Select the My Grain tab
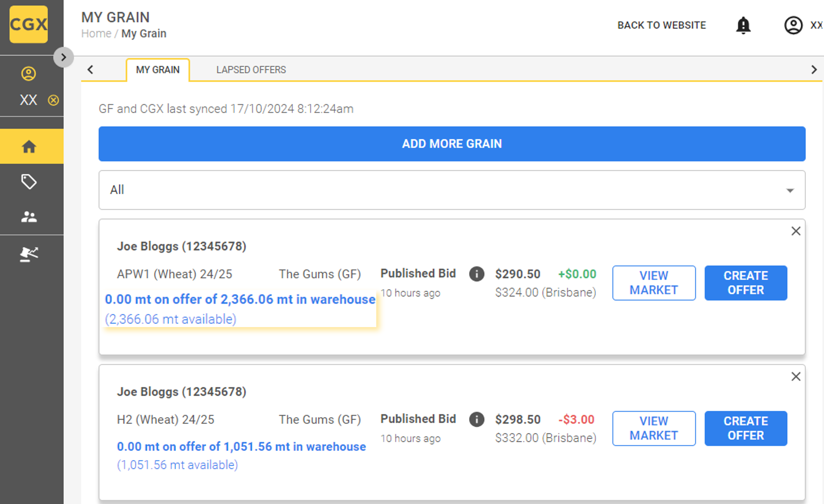 tap(158, 70)
